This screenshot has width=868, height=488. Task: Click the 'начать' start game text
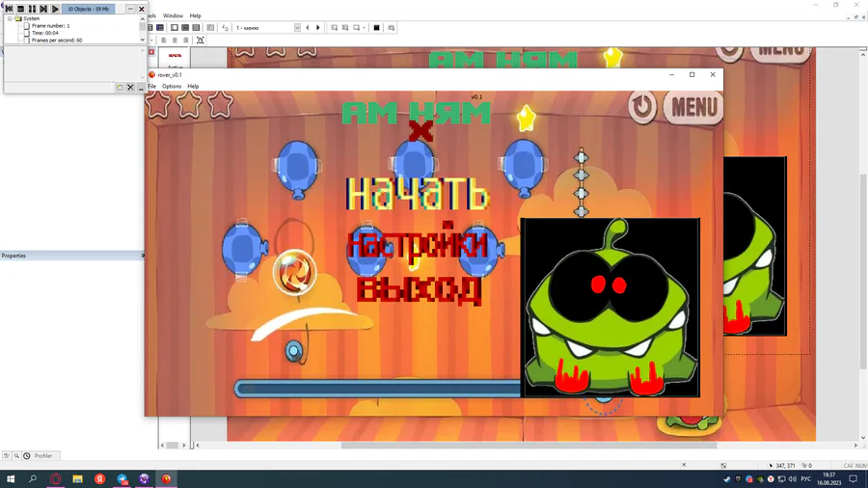tap(417, 194)
